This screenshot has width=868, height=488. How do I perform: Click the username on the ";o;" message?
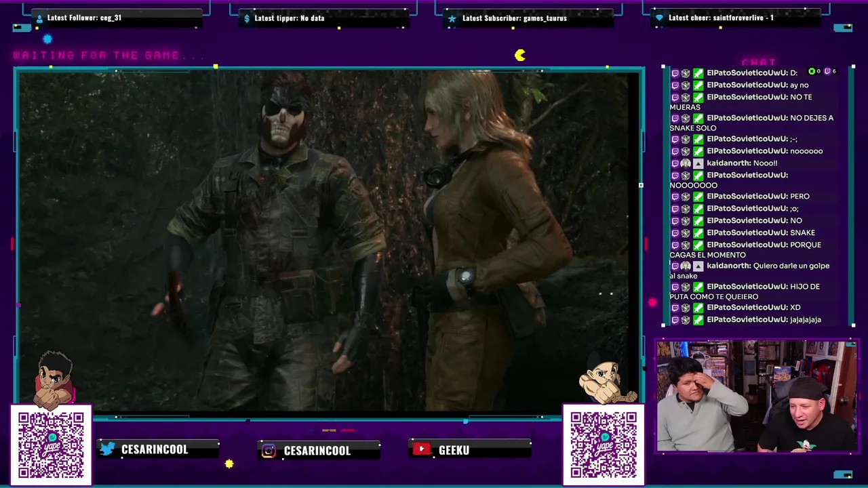(x=747, y=209)
